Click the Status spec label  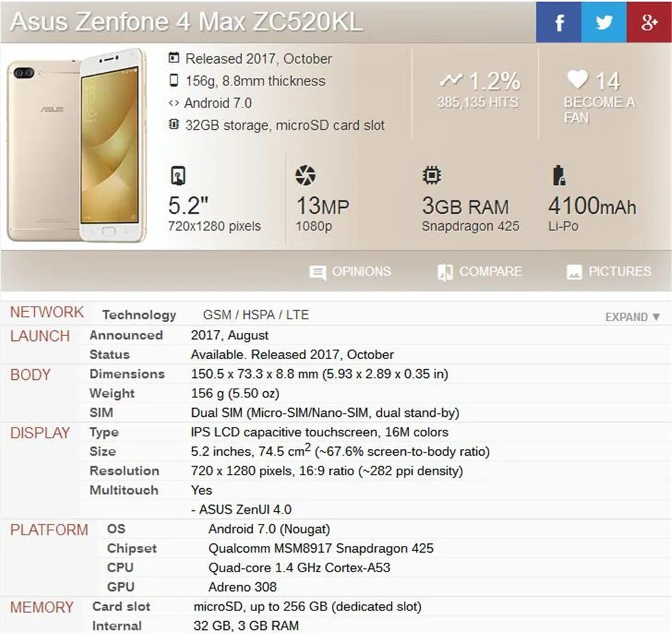pyautogui.click(x=110, y=354)
